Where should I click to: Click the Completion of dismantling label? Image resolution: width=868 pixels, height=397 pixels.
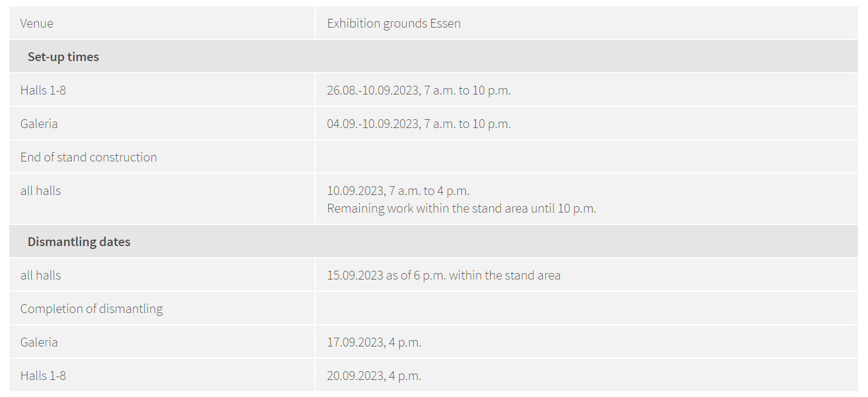[92, 308]
